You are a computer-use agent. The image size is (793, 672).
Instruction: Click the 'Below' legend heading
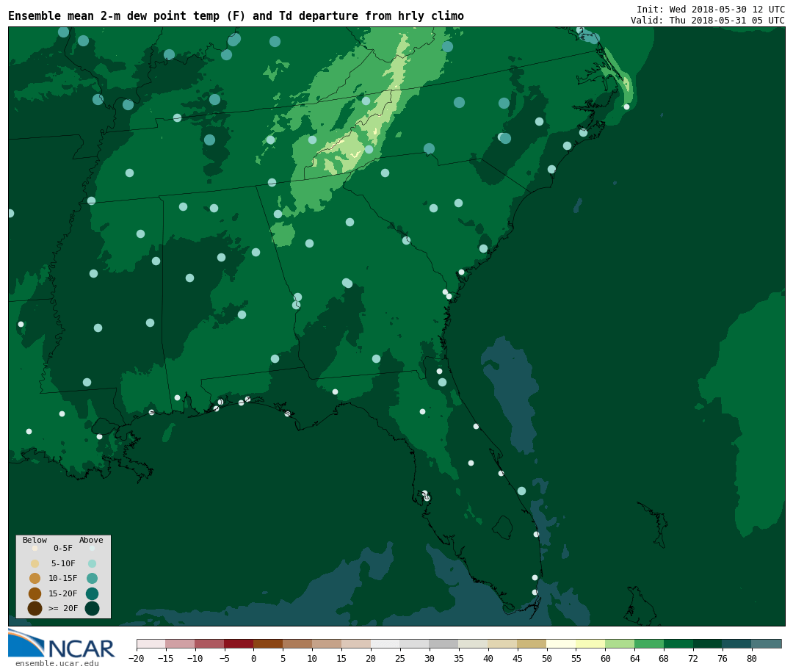(x=35, y=540)
